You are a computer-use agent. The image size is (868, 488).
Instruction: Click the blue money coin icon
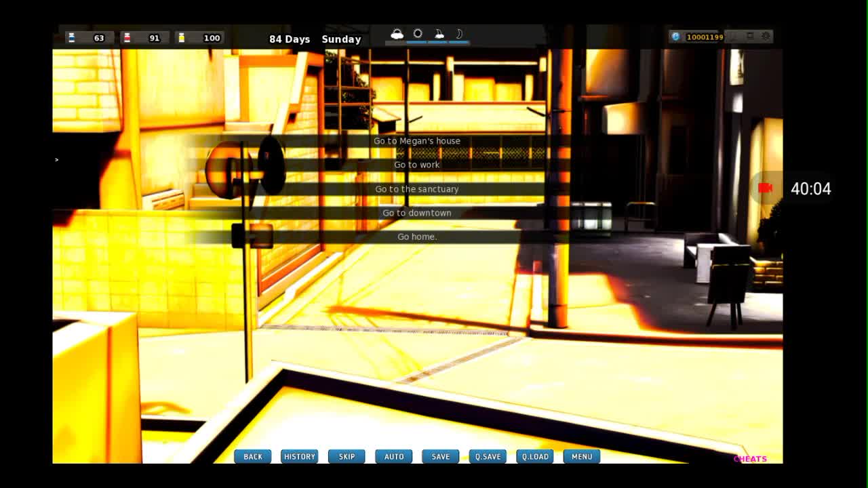[675, 37]
